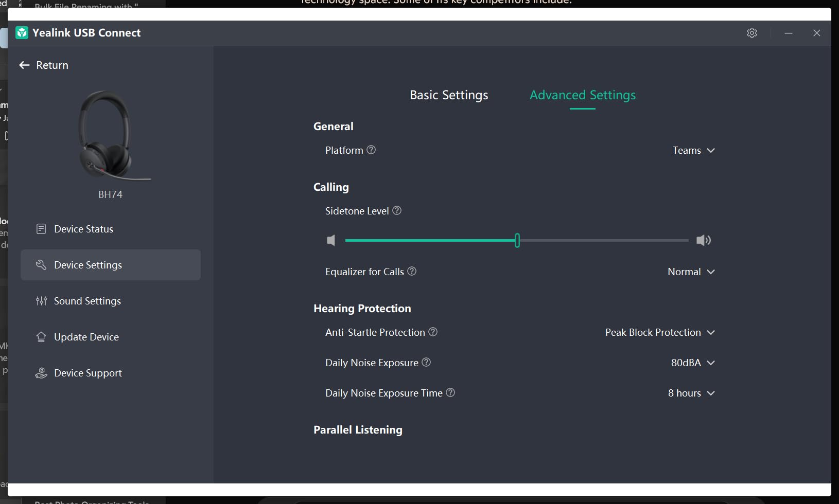The width and height of the screenshot is (839, 504).
Task: Click the Daily Noise Exposure Time label
Action: 384,393
